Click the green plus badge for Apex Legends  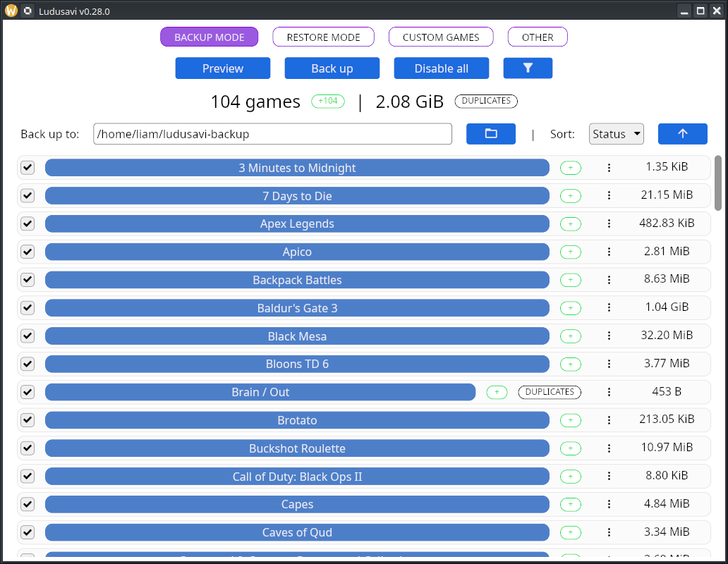click(x=571, y=224)
